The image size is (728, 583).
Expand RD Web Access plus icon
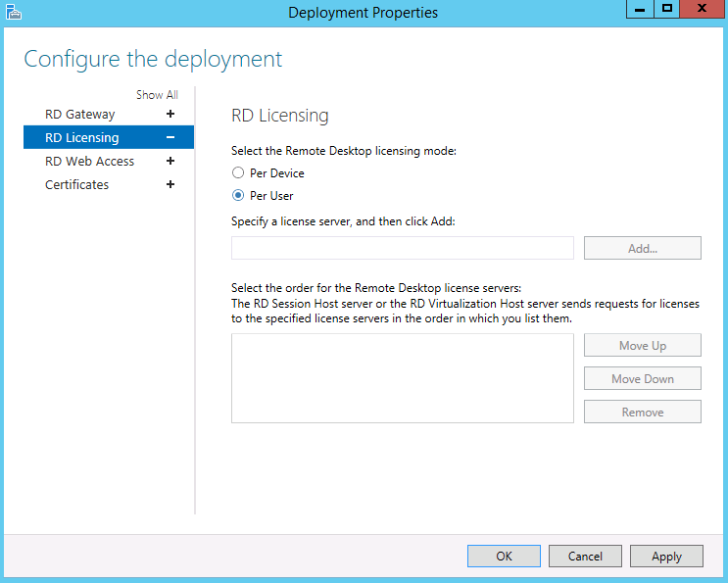(x=170, y=161)
